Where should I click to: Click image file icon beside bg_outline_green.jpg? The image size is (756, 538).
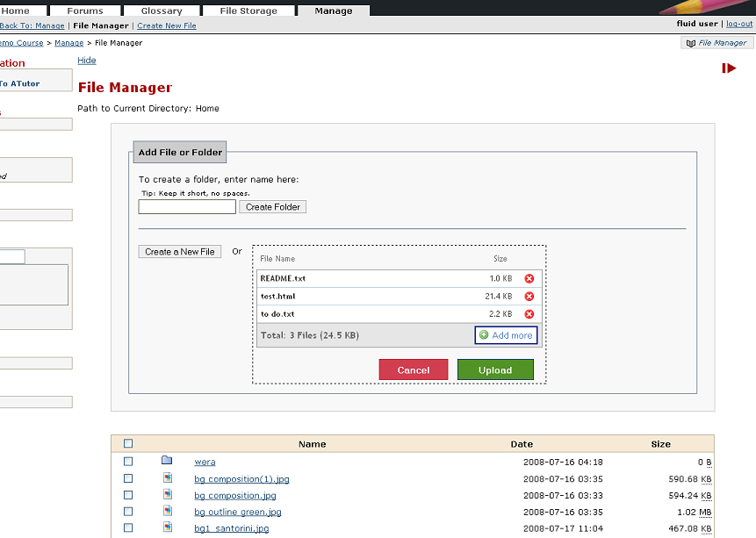[167, 512]
